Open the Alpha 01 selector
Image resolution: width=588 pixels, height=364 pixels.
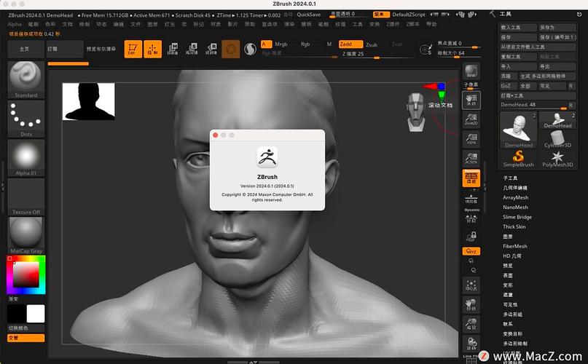tap(26, 158)
